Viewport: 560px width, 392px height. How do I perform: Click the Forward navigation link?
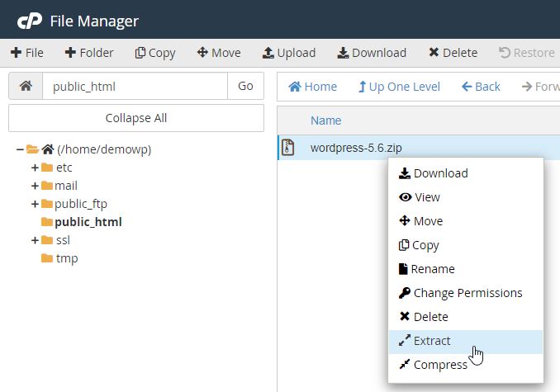[540, 87]
